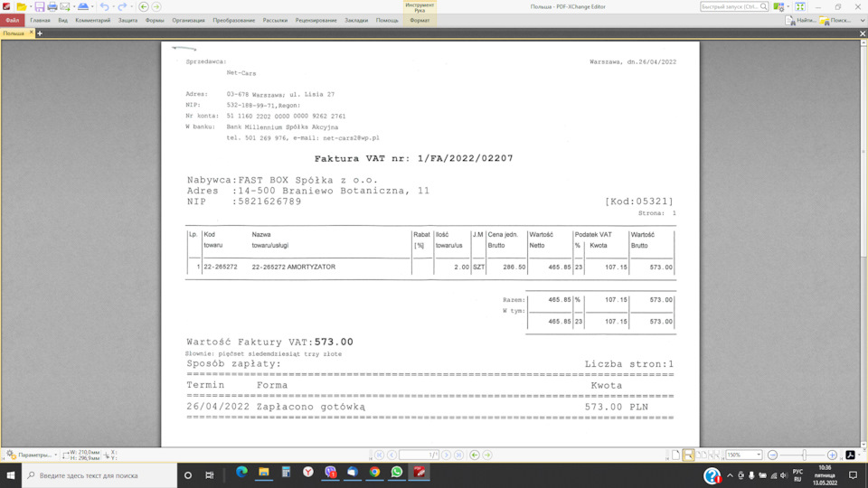Click the zoom slider handle

point(805,455)
